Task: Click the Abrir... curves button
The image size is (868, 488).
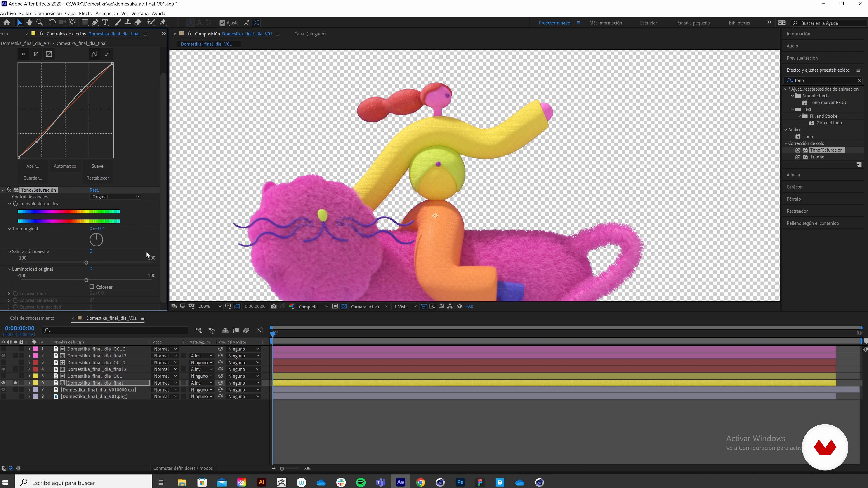Action: point(32,166)
